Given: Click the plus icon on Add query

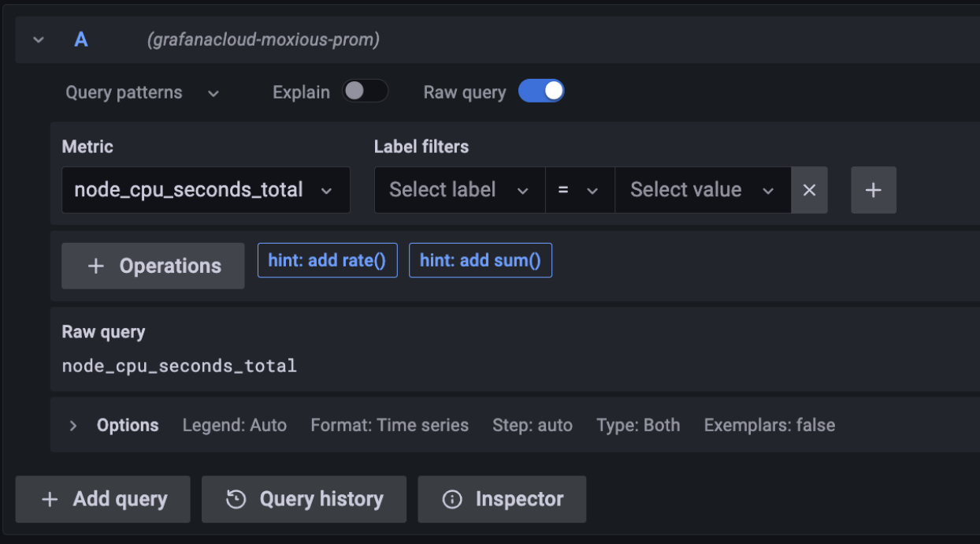Looking at the screenshot, I should [x=50, y=499].
